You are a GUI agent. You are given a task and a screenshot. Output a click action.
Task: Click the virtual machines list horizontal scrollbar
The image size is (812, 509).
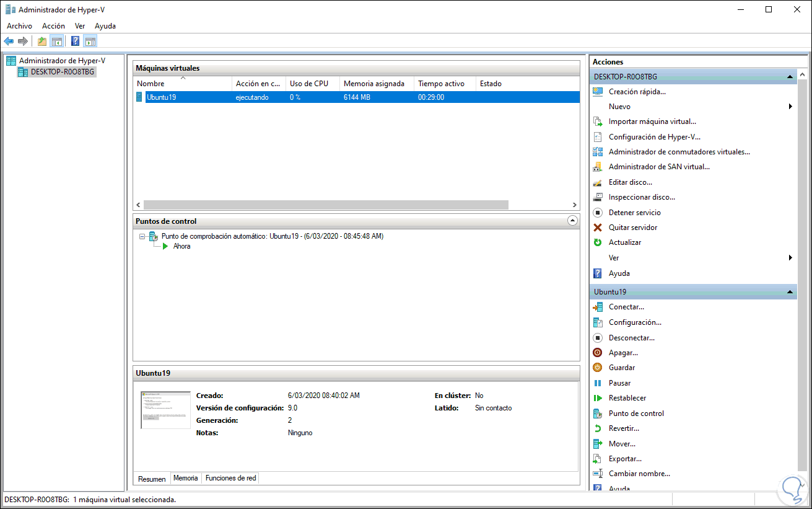tap(326, 205)
